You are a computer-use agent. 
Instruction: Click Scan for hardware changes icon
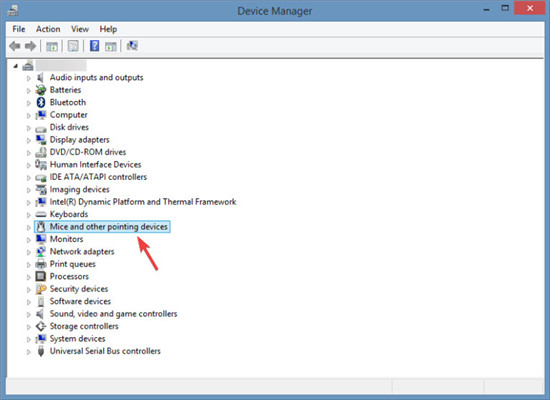[x=132, y=46]
